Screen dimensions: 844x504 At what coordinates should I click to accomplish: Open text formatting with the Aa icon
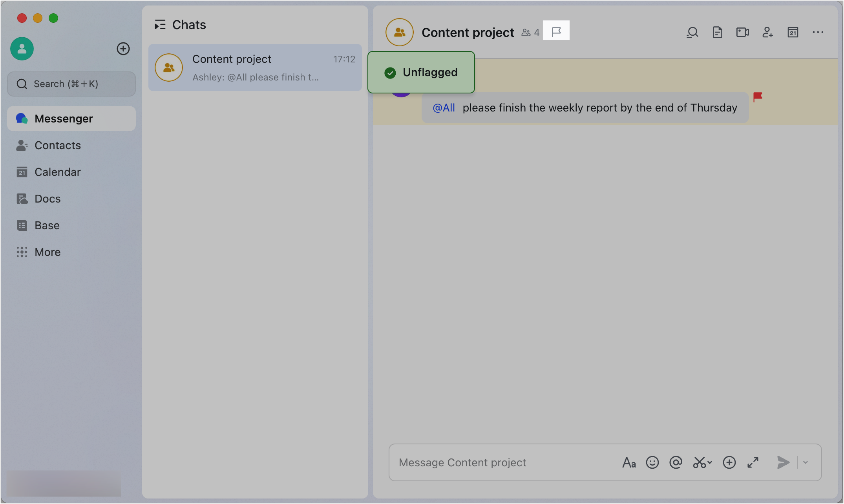(x=629, y=462)
